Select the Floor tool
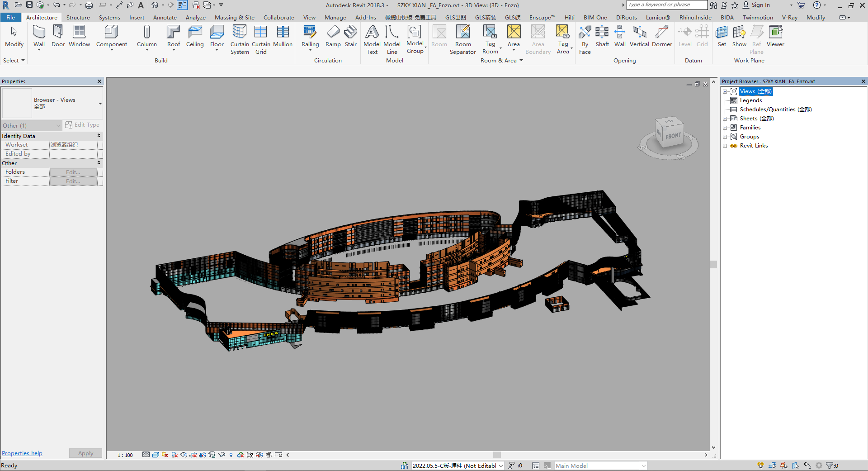 217,36
